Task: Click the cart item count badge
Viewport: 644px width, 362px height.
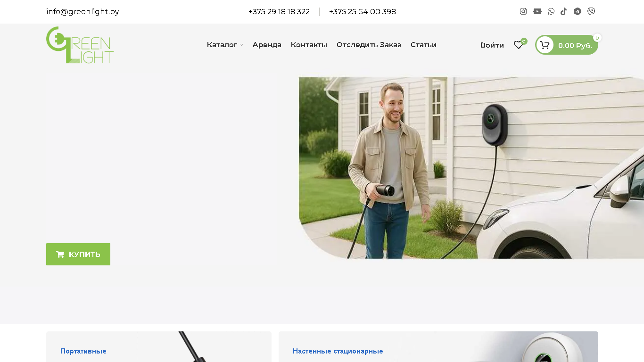Action: (x=597, y=38)
